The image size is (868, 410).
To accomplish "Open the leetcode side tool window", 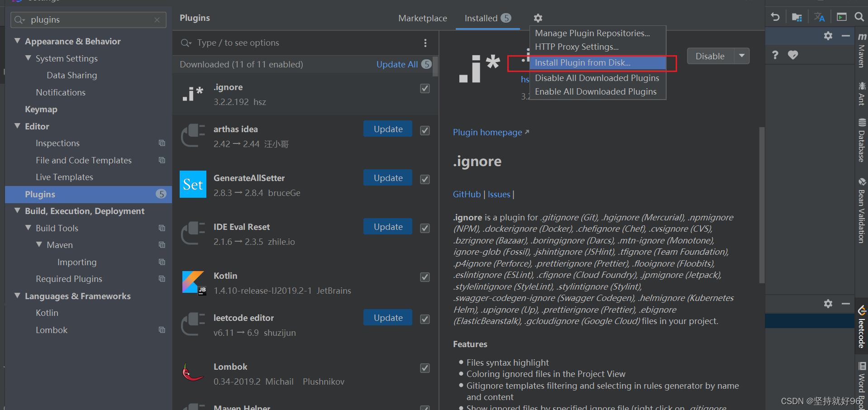I will tap(862, 327).
